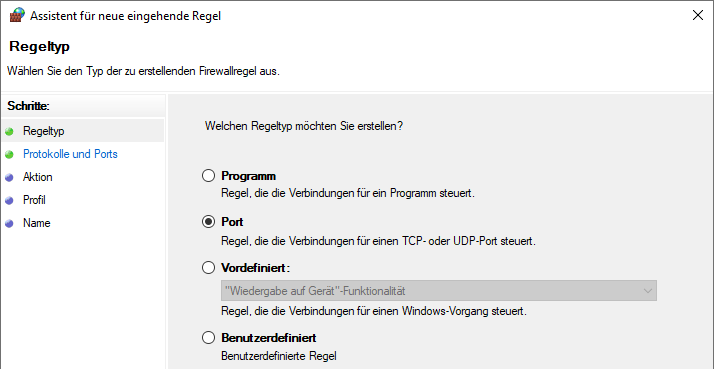Jump to the Aktion step
714x369 pixels.
pyautogui.click(x=38, y=177)
